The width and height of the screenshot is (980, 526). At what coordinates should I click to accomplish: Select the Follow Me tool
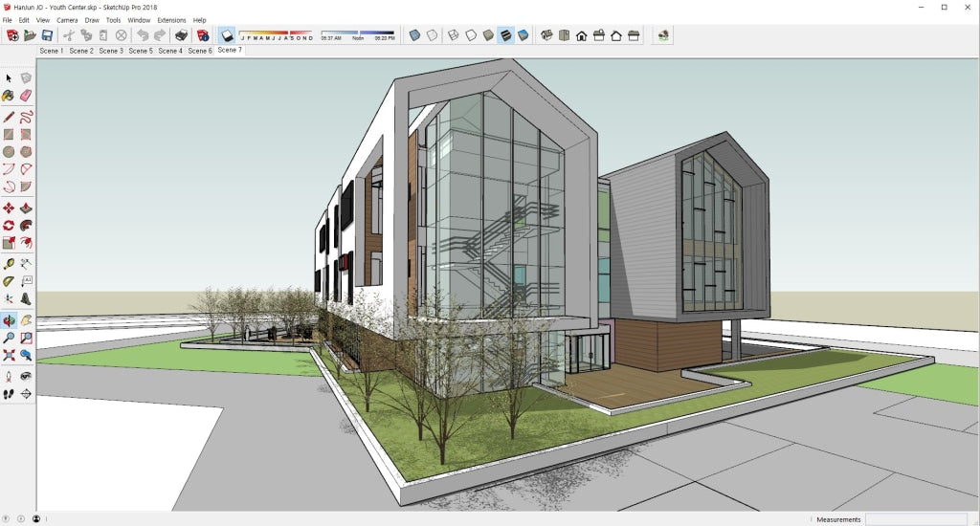point(26,226)
